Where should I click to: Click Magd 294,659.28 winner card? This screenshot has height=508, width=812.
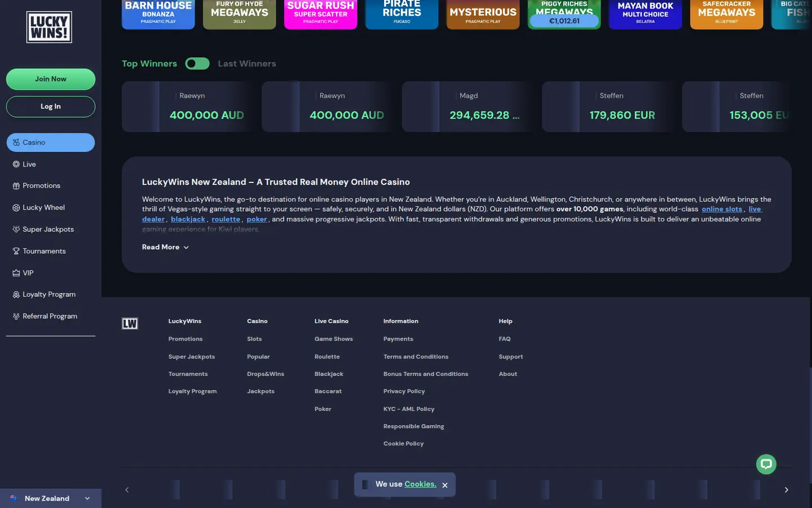468,107
